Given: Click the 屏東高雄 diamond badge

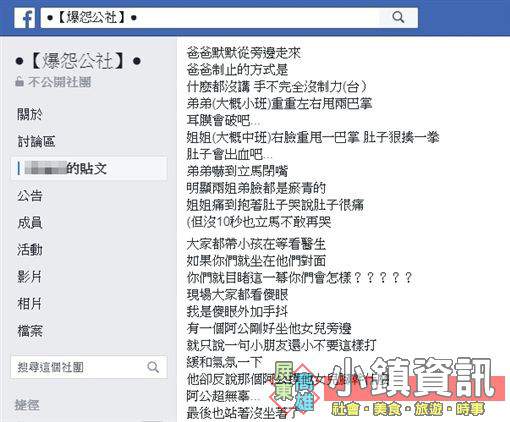Looking at the screenshot, I should (295, 388).
